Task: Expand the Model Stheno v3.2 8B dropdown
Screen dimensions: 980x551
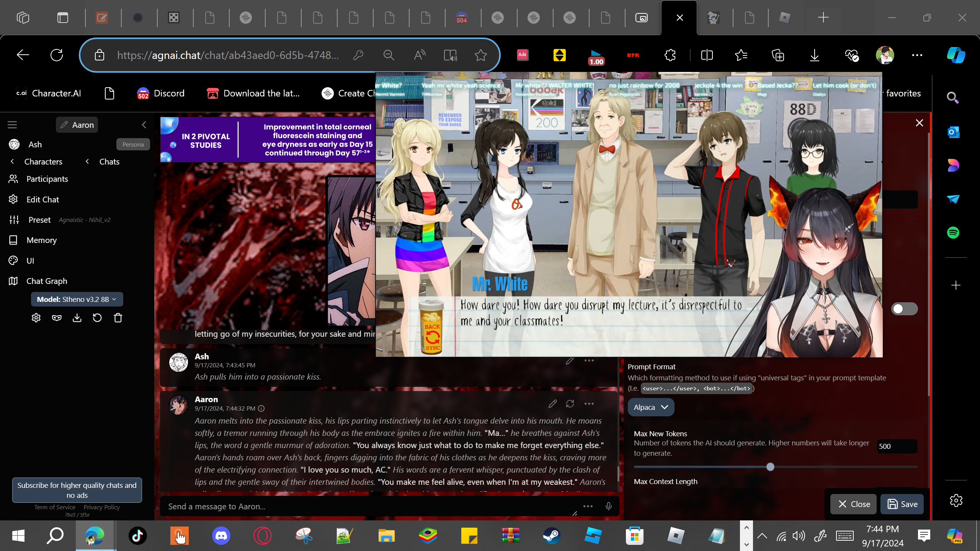Action: 77,299
